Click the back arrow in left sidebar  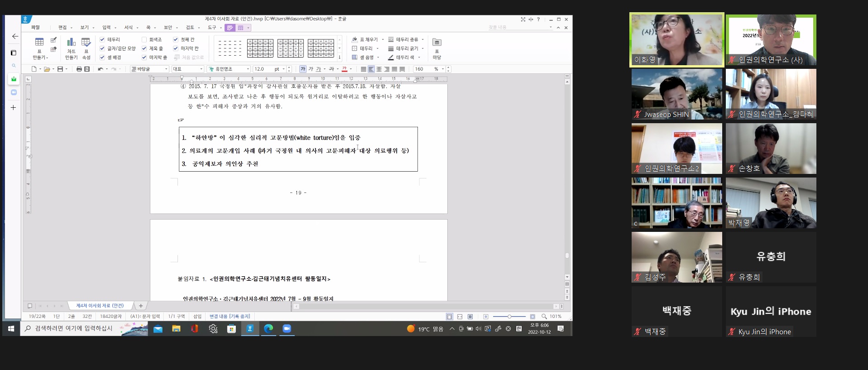[15, 36]
